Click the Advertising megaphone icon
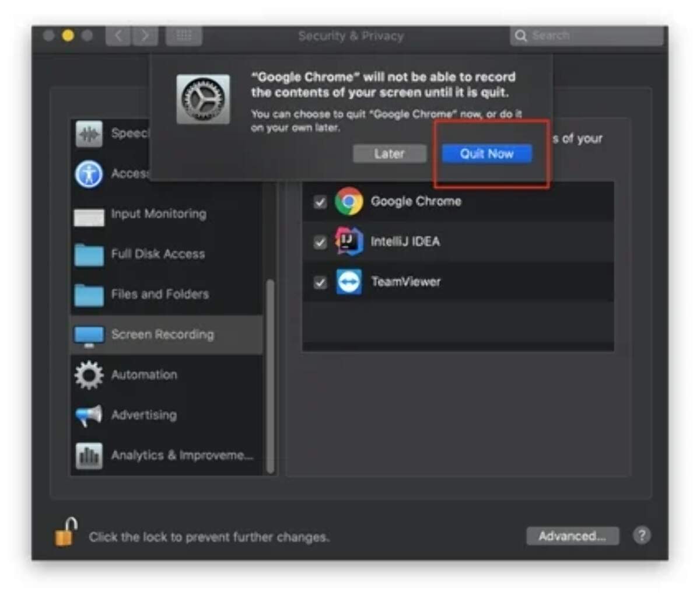Viewport: 700px width, 598px height. click(89, 415)
